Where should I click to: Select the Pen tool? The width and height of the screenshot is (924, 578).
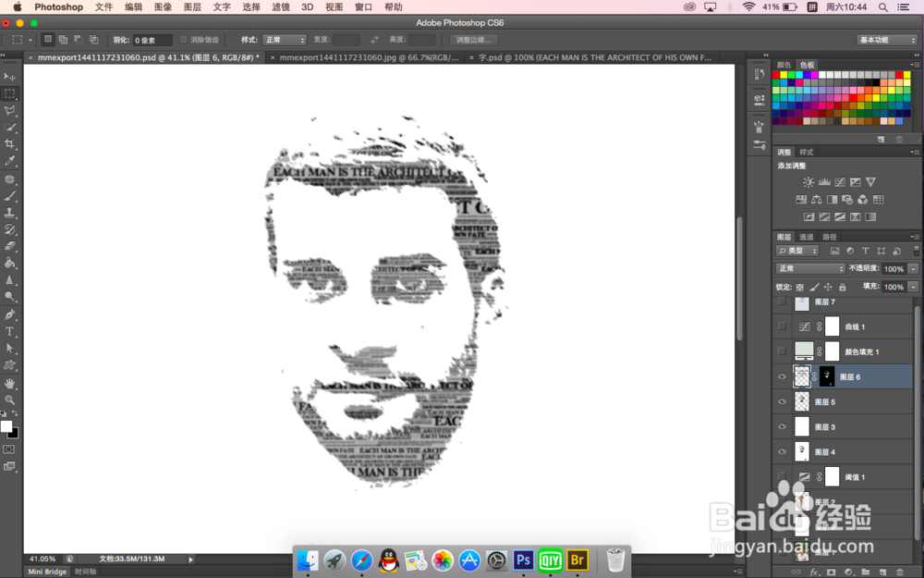click(10, 315)
